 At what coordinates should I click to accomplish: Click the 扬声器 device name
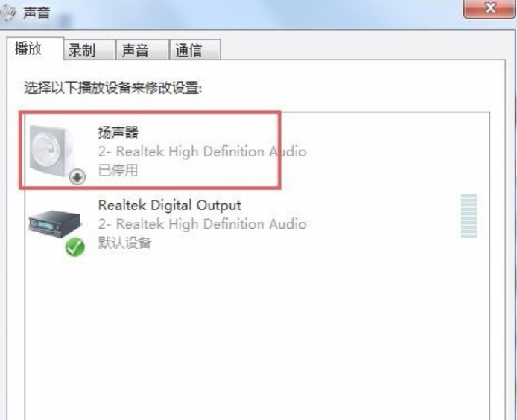[x=118, y=133]
